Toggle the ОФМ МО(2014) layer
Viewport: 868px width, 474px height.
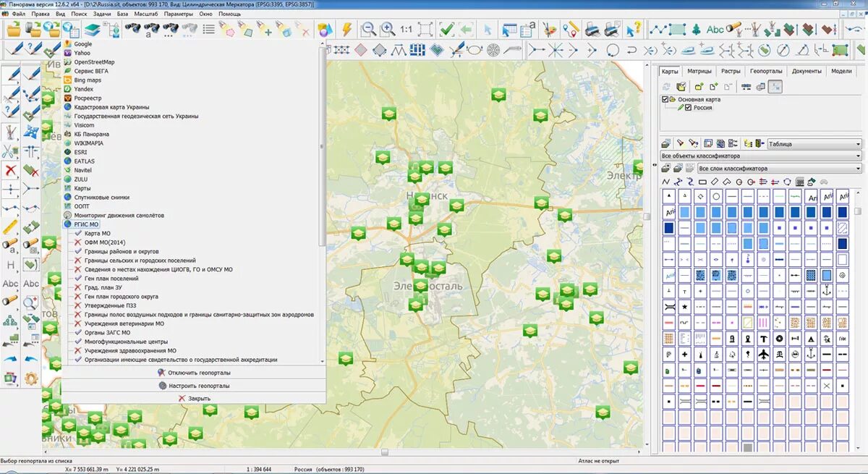point(105,242)
